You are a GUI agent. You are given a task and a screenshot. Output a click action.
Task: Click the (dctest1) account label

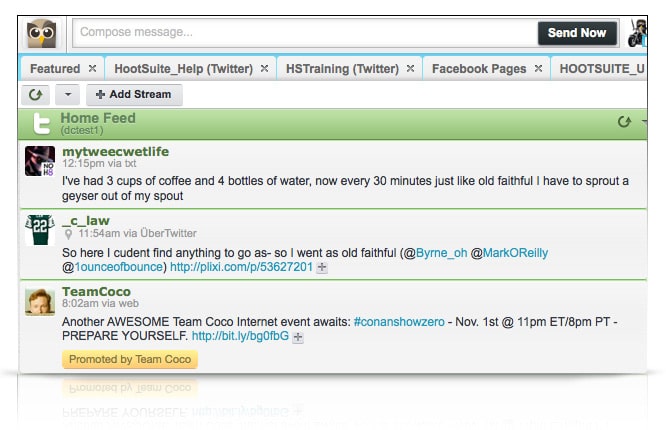pyautogui.click(x=82, y=130)
